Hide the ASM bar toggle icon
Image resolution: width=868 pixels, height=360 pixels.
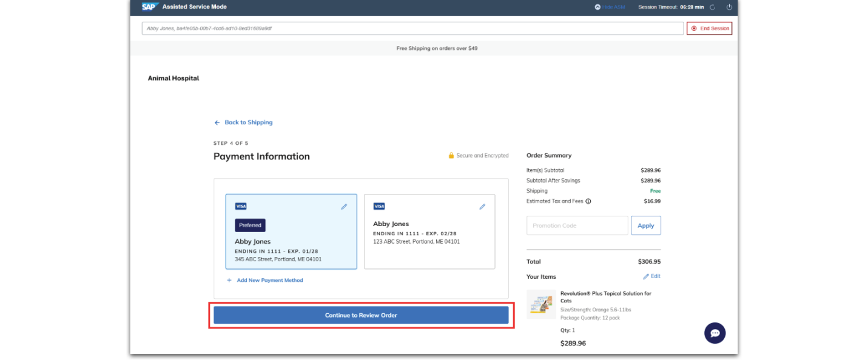click(x=597, y=7)
